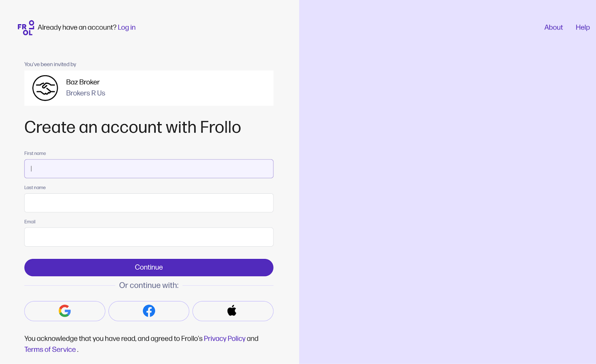The height and width of the screenshot is (364, 596).
Task: Continue with Google sign-up
Action: click(x=65, y=311)
